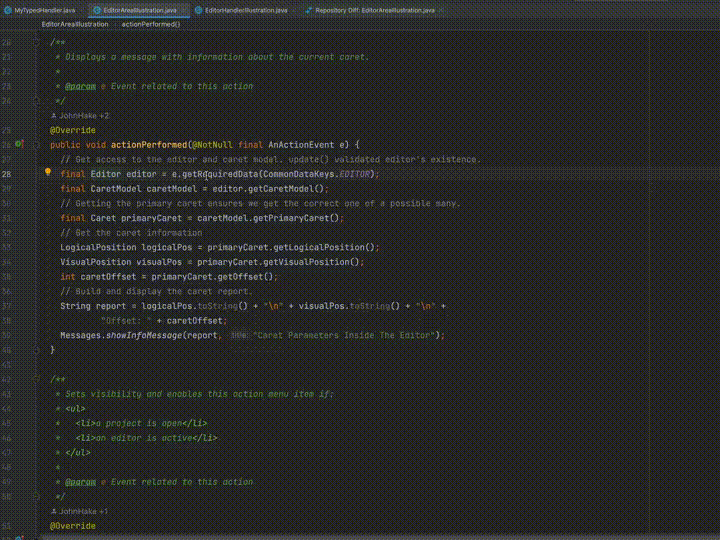Click the VisualPosition type name
The image size is (720, 540).
pos(96,262)
